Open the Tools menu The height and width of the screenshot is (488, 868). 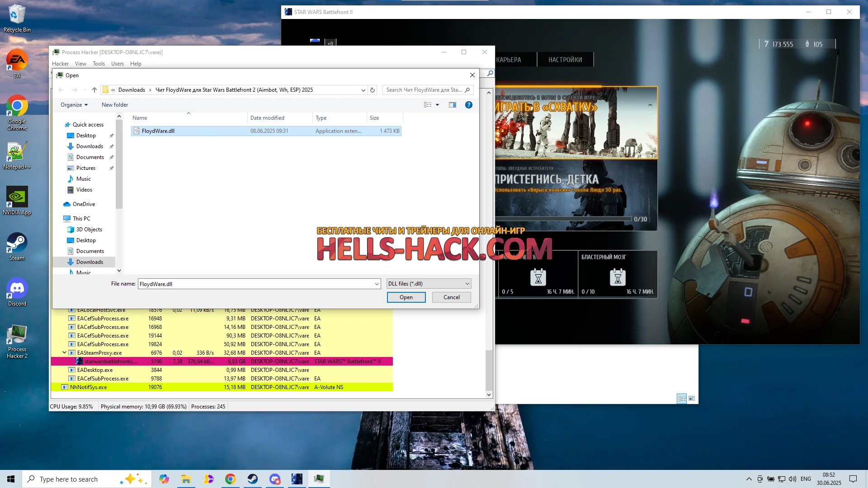[x=99, y=64]
